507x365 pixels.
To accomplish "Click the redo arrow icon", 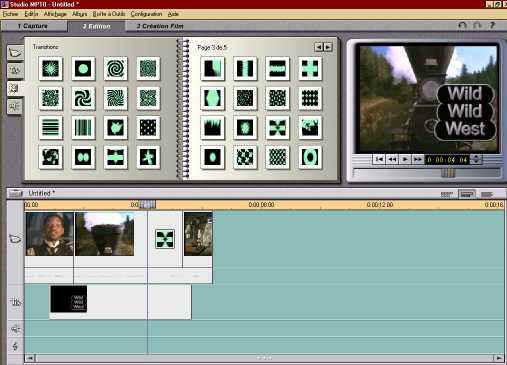I will (477, 25).
